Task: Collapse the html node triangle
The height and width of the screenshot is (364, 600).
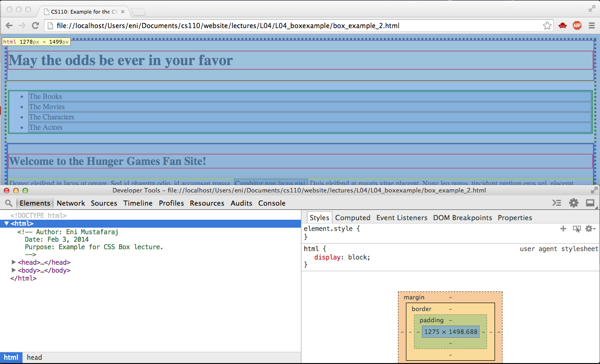Action: [7, 223]
